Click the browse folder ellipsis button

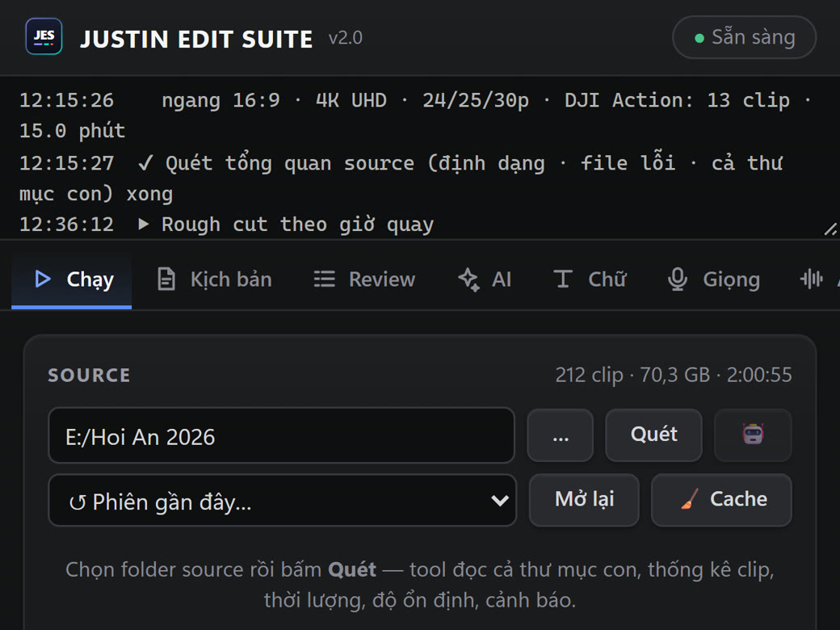(x=561, y=435)
